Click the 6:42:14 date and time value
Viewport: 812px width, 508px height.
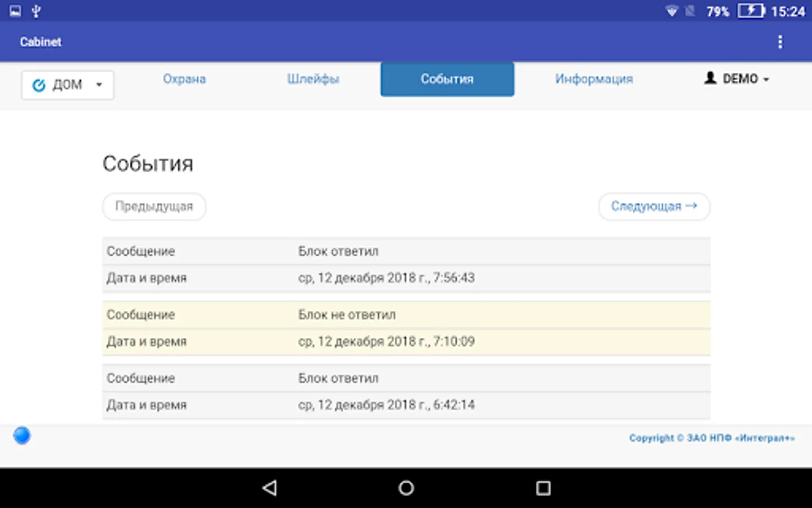(x=386, y=405)
